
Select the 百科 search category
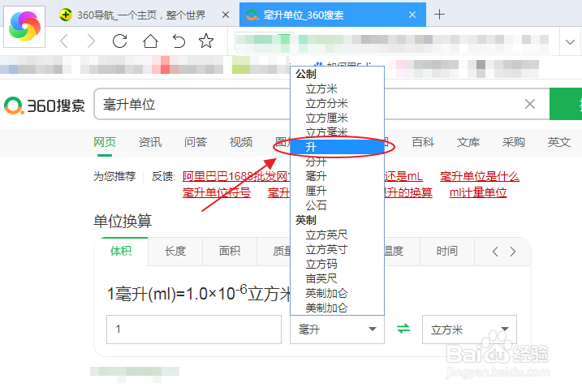click(423, 142)
